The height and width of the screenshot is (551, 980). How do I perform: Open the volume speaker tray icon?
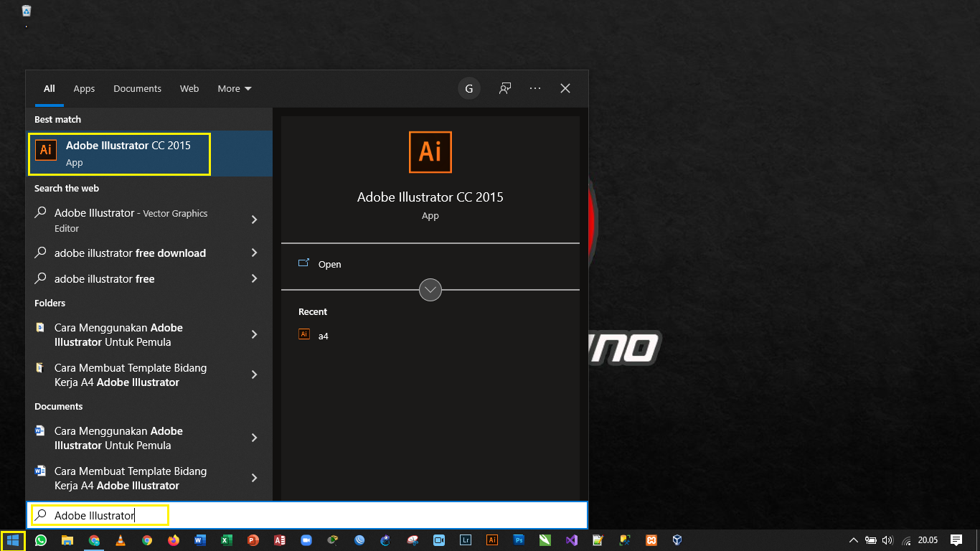coord(887,540)
